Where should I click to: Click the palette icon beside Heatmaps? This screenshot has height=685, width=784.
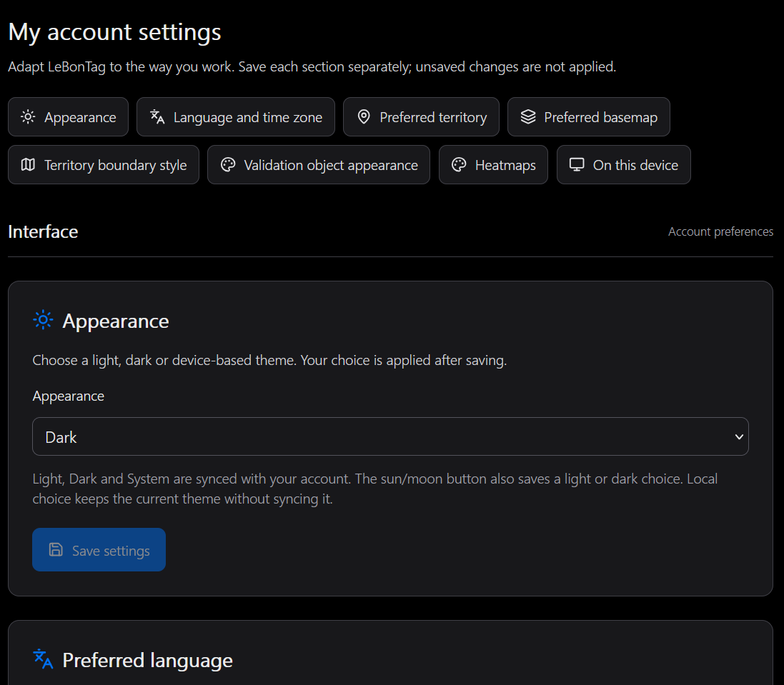pos(459,165)
